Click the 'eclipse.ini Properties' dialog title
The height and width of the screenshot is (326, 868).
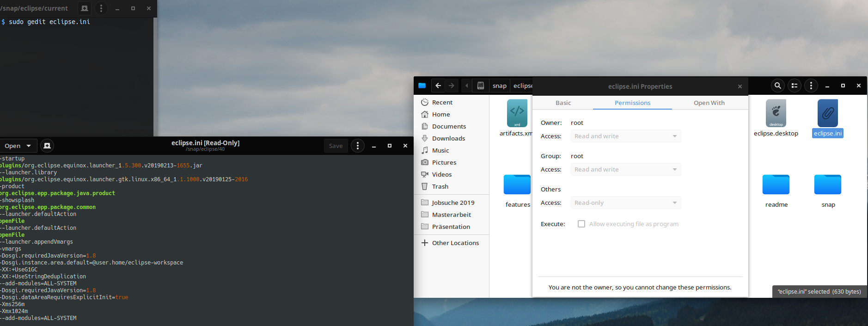click(x=640, y=86)
